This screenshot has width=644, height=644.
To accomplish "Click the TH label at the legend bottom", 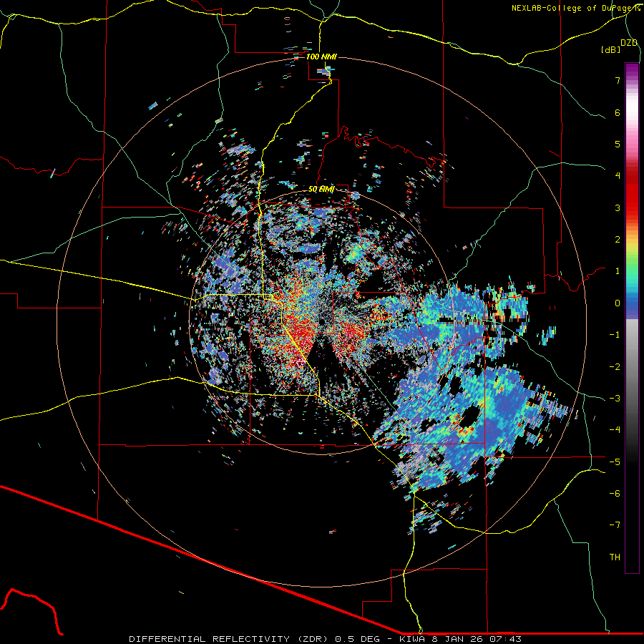I will (615, 557).
